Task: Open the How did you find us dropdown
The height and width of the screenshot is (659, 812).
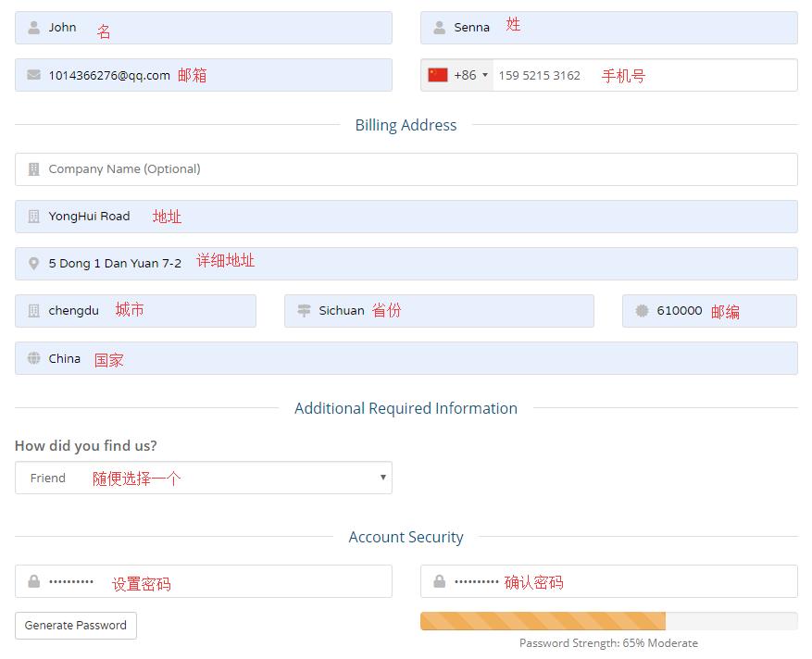Action: [204, 478]
